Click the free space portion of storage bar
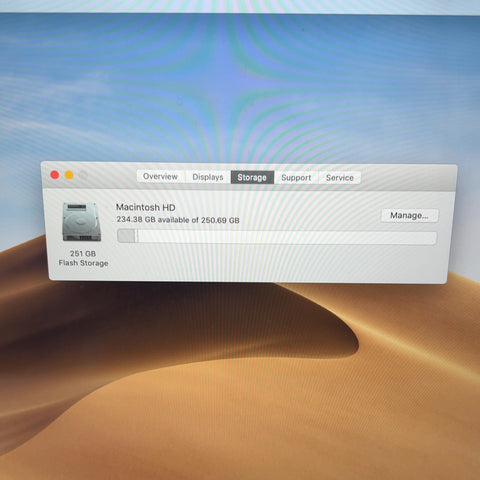The image size is (480, 480). point(287,238)
